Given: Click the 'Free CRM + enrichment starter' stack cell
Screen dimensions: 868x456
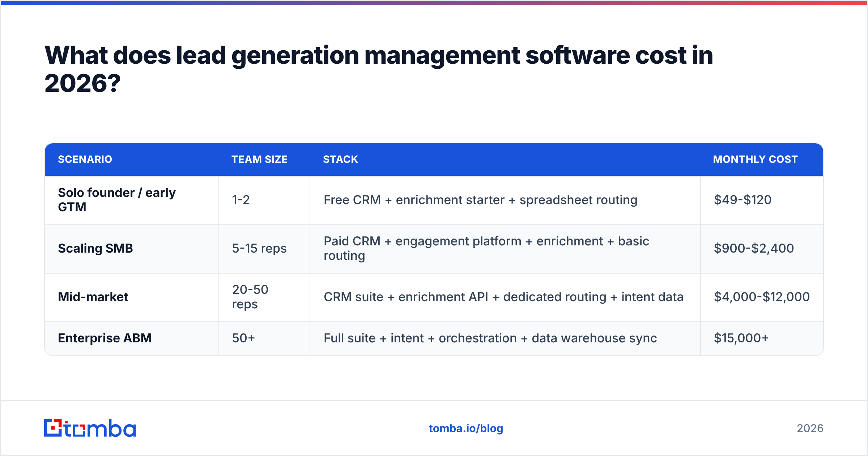Looking at the screenshot, I should [505, 200].
